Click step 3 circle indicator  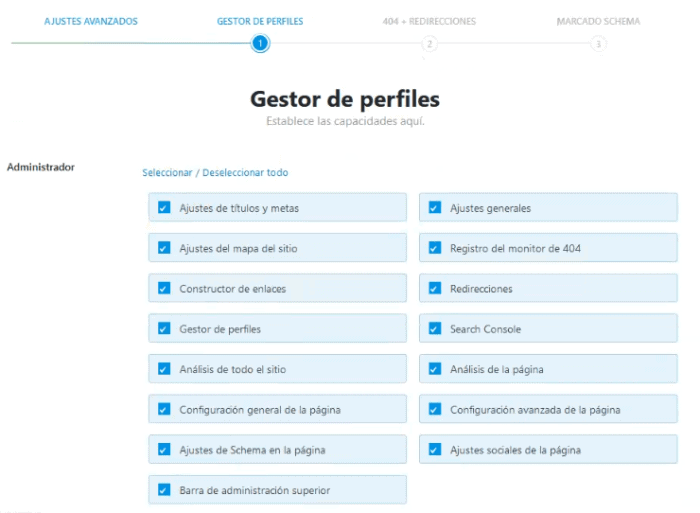(x=599, y=44)
